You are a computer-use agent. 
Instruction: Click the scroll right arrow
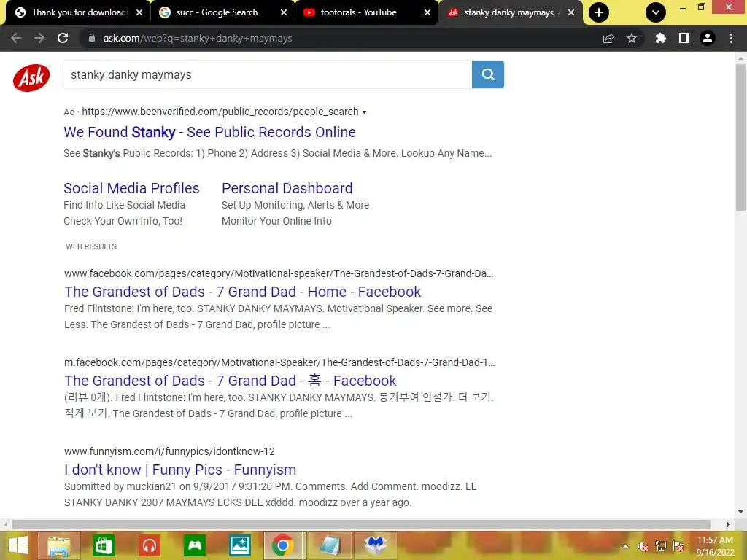click(728, 524)
